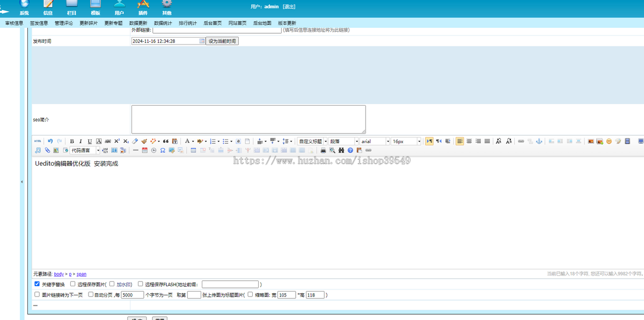Image resolution: width=644 pixels, height=320 pixels.
Task: Insert horizontal rule line
Action: click(135, 150)
